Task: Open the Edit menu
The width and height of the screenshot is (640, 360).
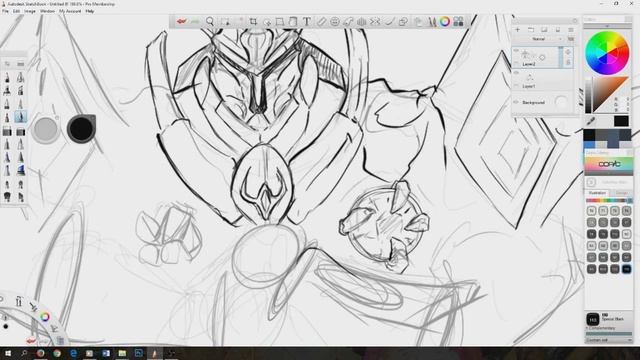Action: pos(16,11)
